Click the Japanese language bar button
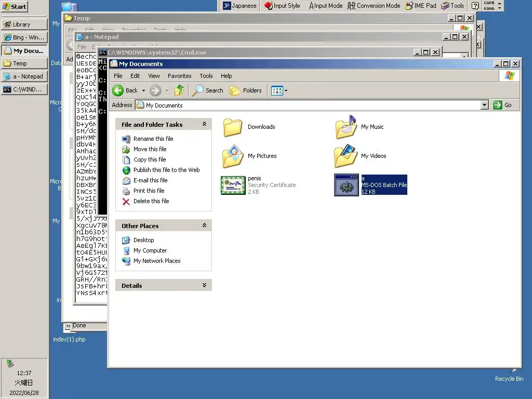 [240, 6]
